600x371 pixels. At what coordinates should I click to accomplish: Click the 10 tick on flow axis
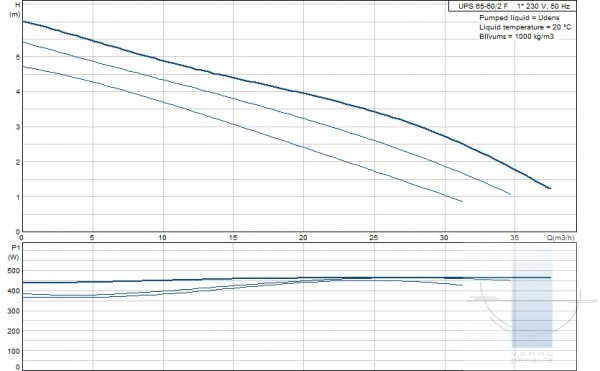(x=162, y=238)
